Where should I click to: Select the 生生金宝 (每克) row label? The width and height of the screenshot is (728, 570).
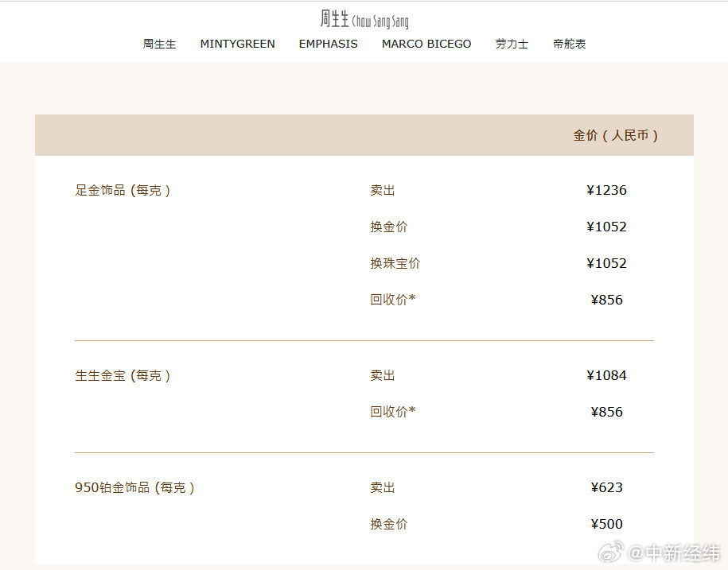[x=123, y=375]
